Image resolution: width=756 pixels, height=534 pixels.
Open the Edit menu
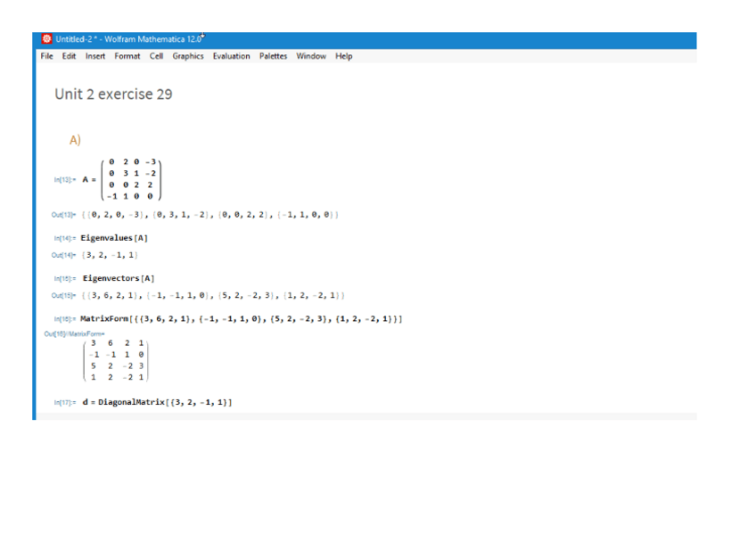[x=69, y=56]
